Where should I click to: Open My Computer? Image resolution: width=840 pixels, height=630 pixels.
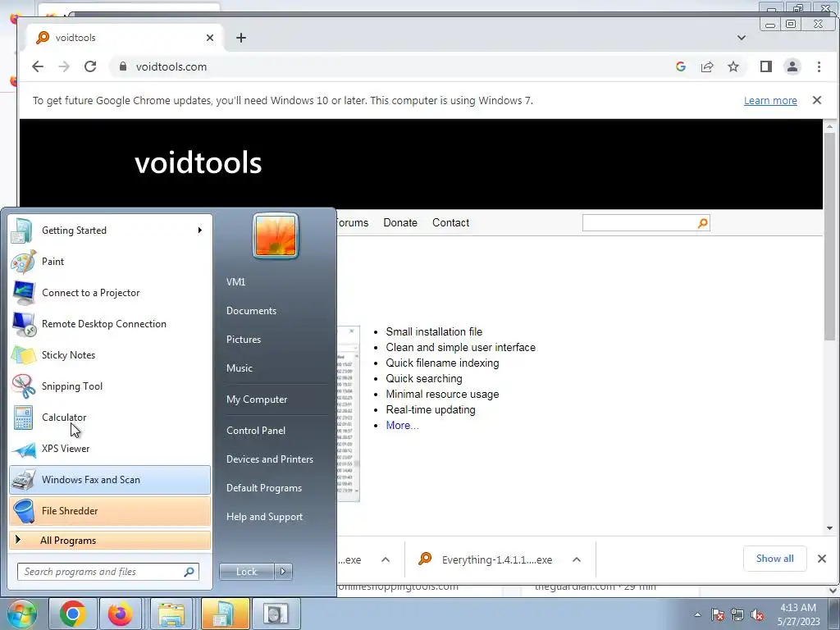257,399
